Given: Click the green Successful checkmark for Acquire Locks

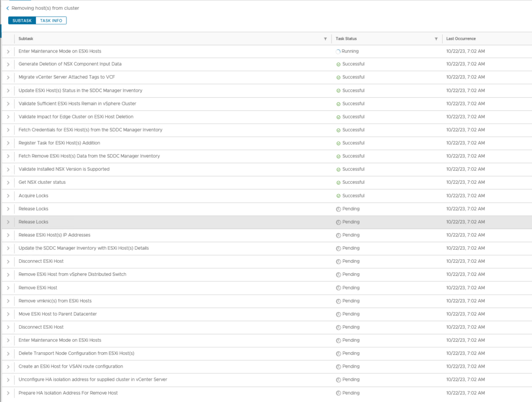Looking at the screenshot, I should coord(338,196).
